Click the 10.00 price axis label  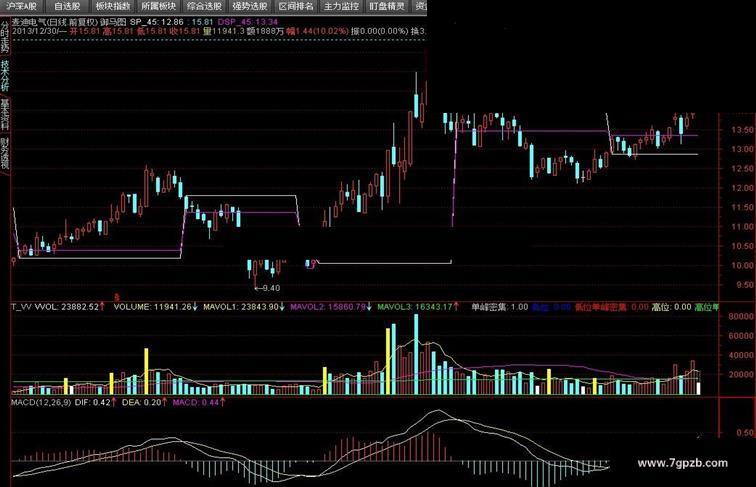(x=742, y=266)
